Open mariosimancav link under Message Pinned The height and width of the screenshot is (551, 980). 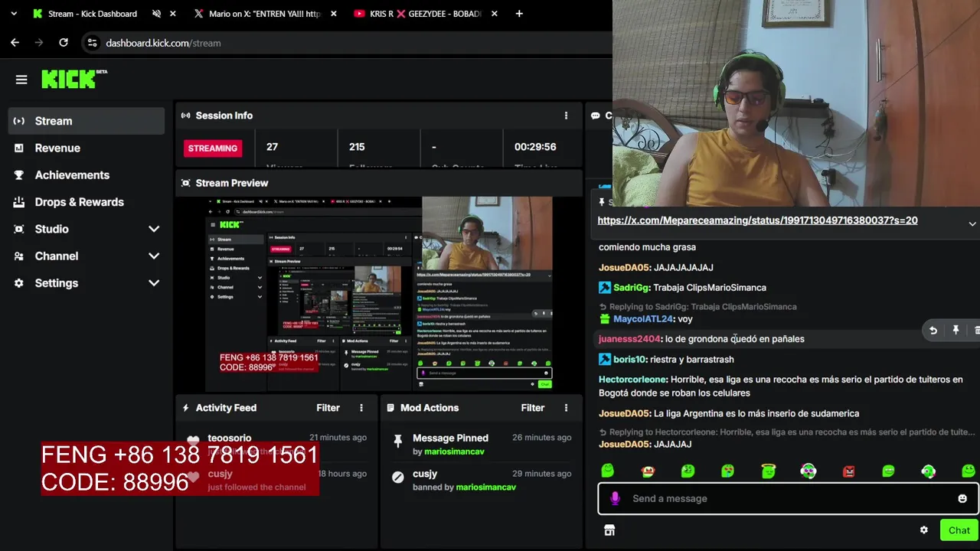point(454,452)
